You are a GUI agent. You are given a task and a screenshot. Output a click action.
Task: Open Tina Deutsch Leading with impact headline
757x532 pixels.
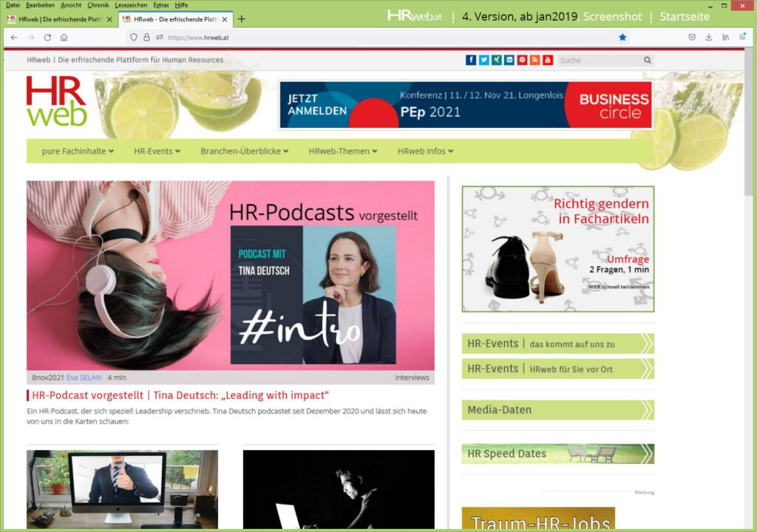click(180, 395)
